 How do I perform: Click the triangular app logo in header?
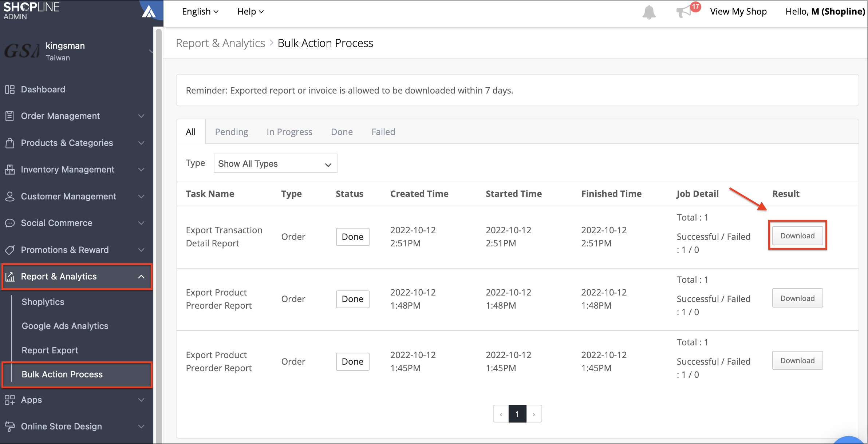[x=149, y=11]
